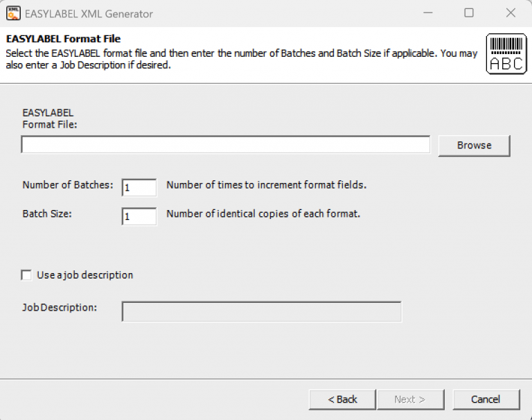Click the 'Number of Batches:' label
The image size is (532, 420).
pyautogui.click(x=67, y=185)
